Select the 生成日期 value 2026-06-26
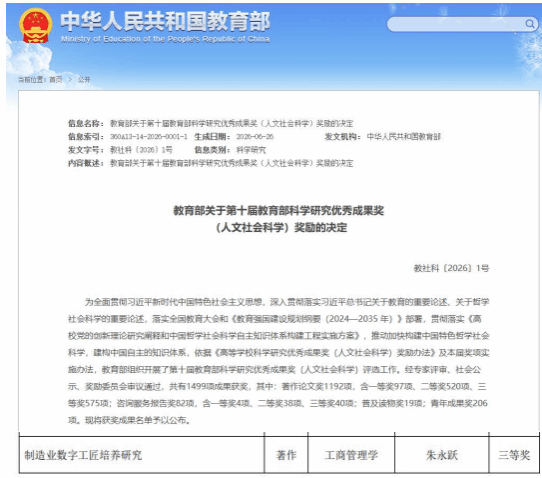Viewport: 542px width, 478px height. [255, 137]
